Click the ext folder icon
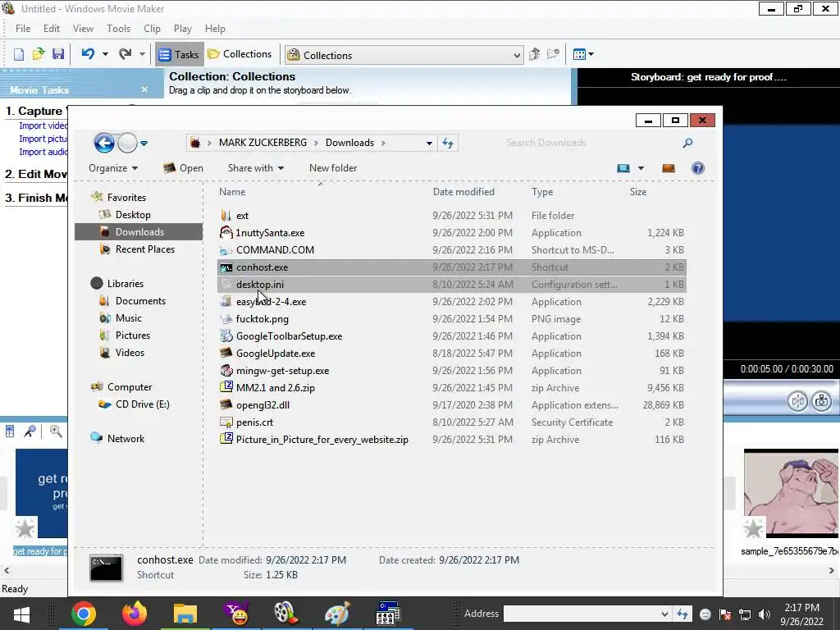The image size is (840, 630). tap(226, 216)
